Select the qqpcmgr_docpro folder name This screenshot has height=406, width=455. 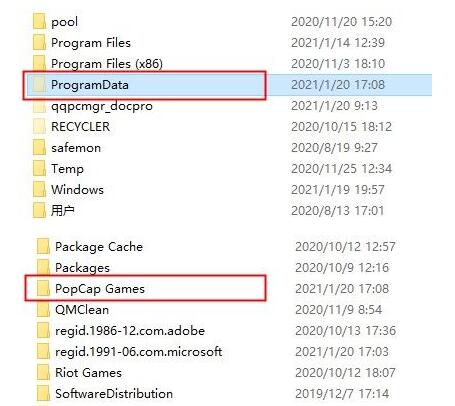point(102,106)
